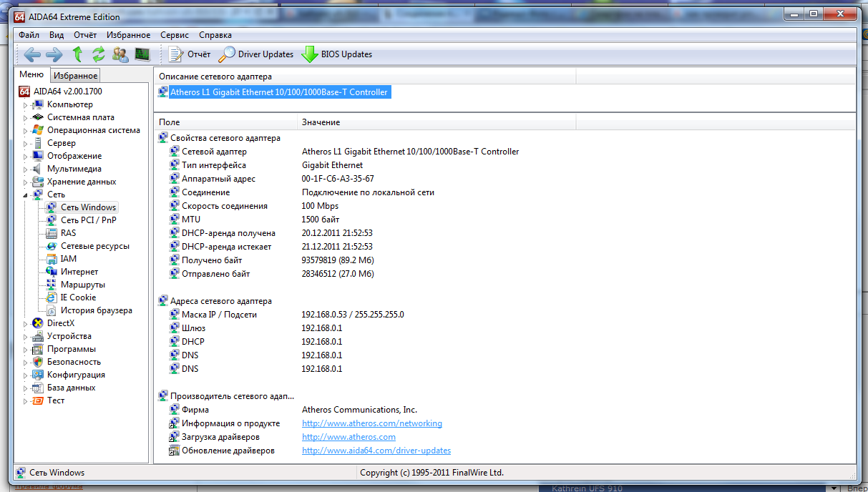Viewport: 868px width, 492px height.
Task: Click the Компьютер icon in the tree
Action: [x=38, y=104]
